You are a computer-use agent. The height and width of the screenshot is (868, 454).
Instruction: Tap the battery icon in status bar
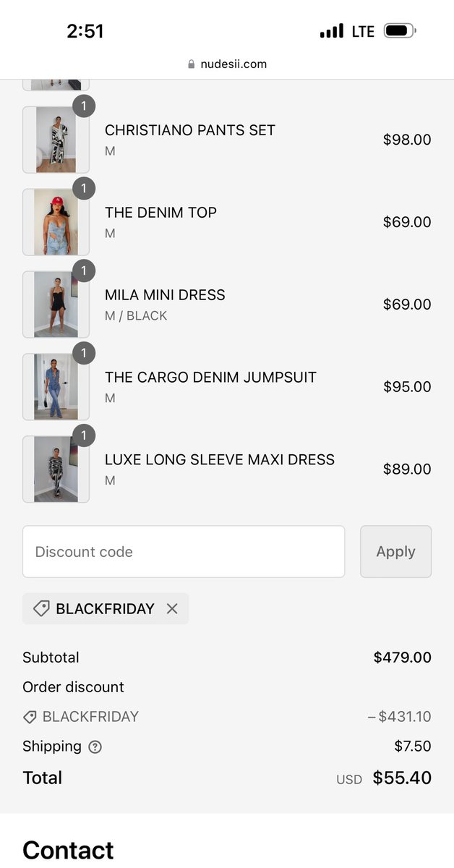pyautogui.click(x=400, y=31)
